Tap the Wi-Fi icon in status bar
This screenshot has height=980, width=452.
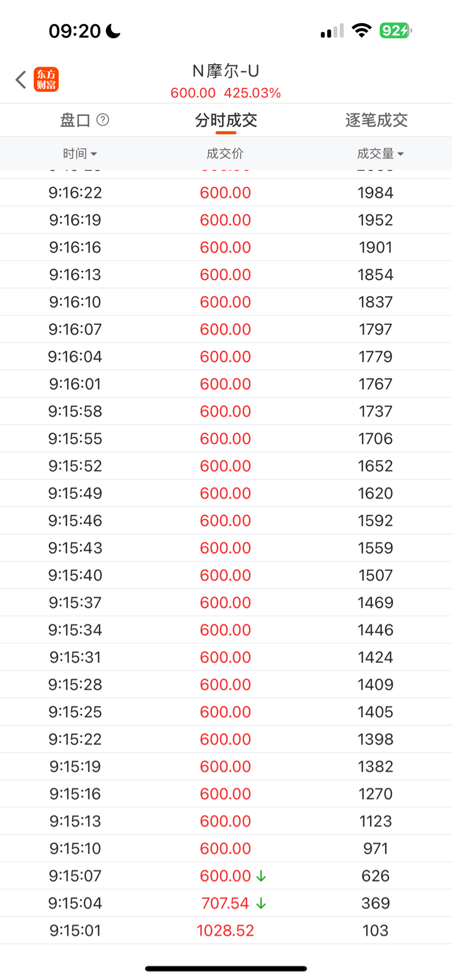click(x=361, y=31)
